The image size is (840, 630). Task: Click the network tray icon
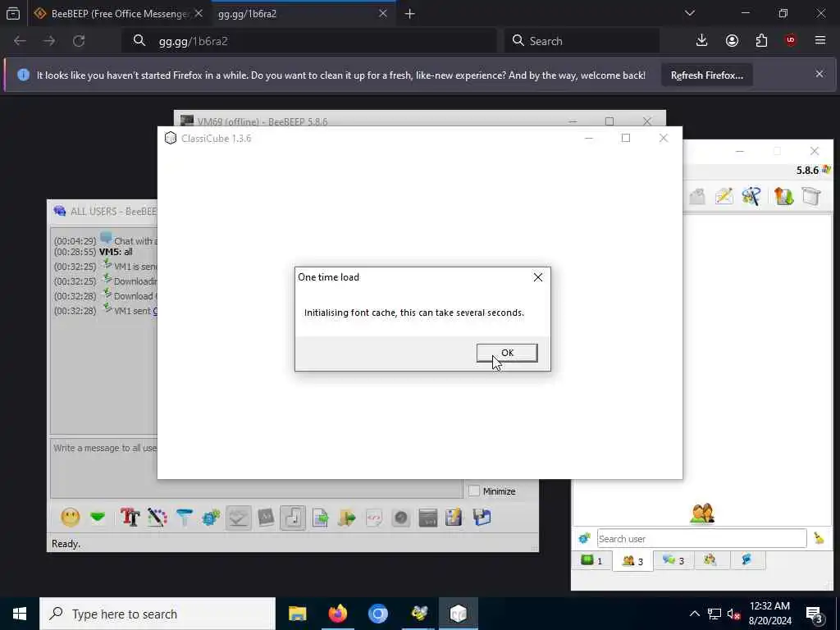tap(714, 614)
